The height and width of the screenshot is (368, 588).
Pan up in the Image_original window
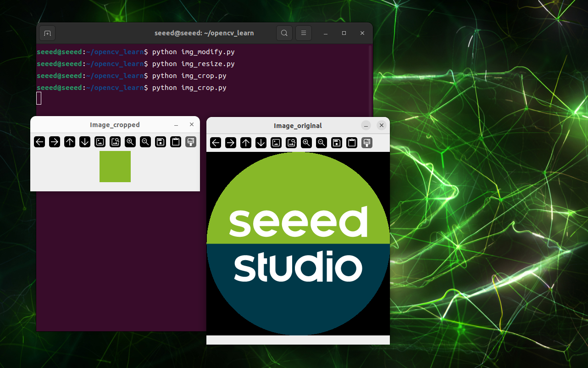click(246, 143)
